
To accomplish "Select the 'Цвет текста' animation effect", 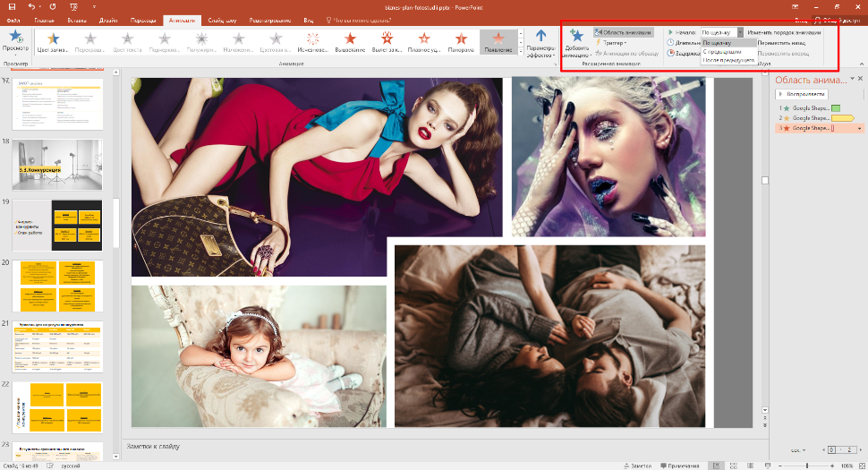I will (127, 41).
